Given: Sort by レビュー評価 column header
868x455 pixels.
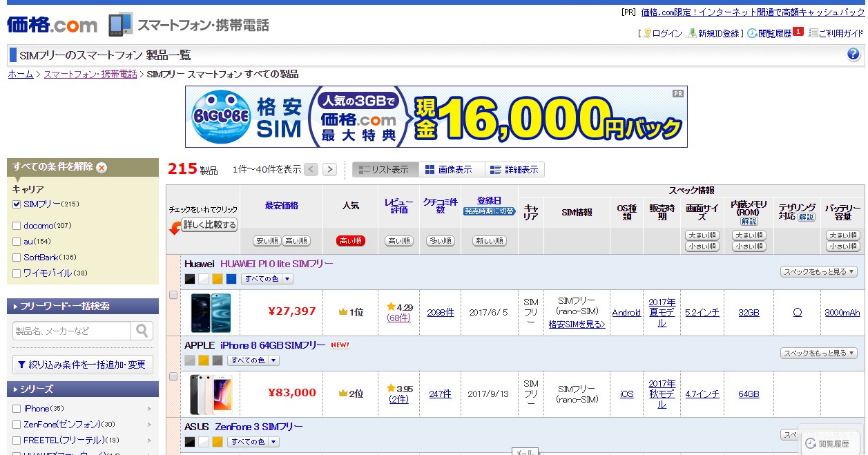Looking at the screenshot, I should 398,206.
